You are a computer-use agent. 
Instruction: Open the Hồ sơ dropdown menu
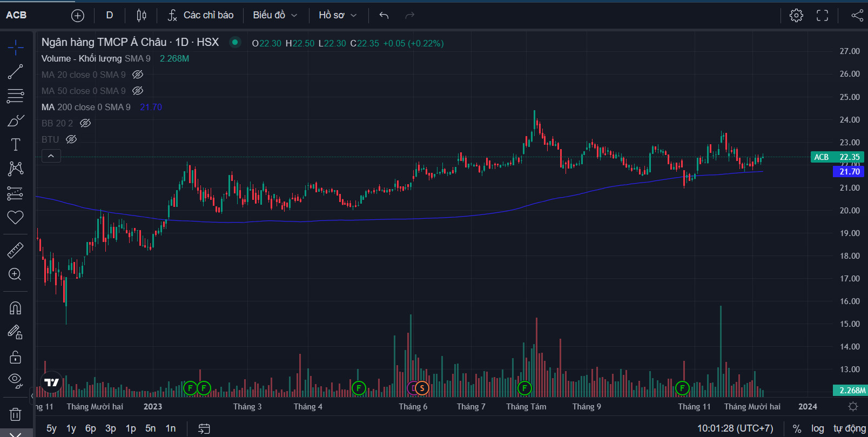(338, 15)
